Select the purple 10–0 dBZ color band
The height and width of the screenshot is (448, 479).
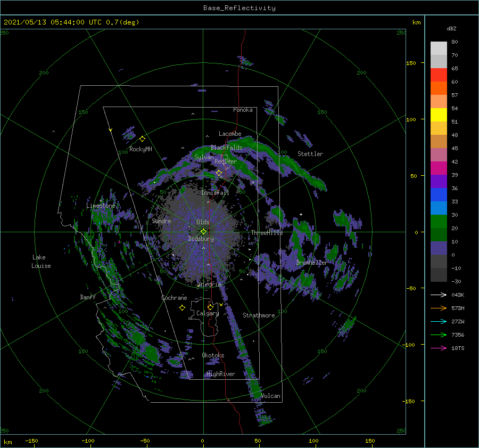coord(439,248)
